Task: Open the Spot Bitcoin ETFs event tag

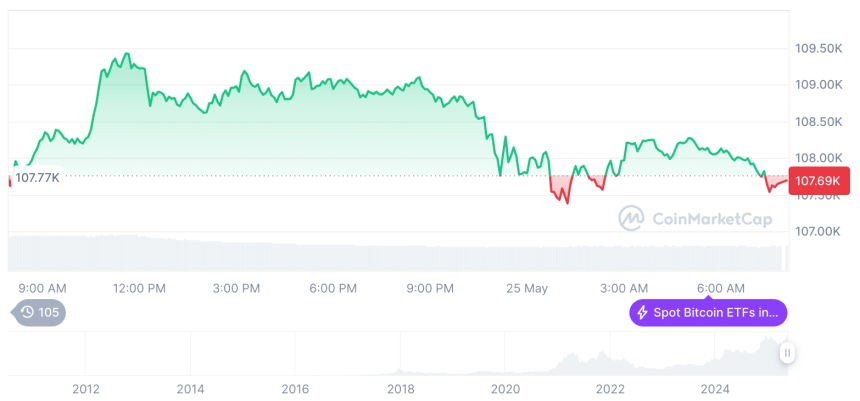Action: tap(708, 313)
